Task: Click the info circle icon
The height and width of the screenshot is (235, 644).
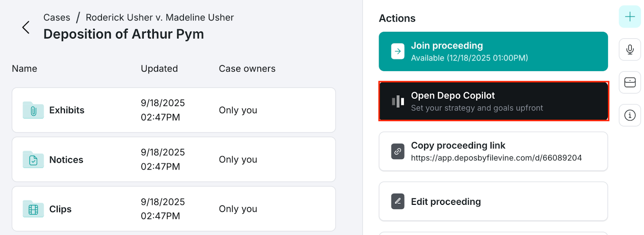Action: [630, 115]
